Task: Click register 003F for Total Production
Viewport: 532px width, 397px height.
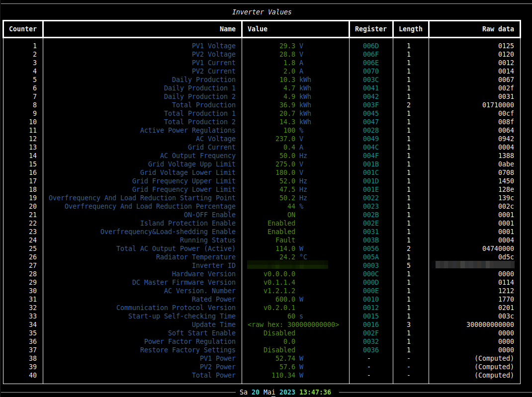Action: [370, 105]
